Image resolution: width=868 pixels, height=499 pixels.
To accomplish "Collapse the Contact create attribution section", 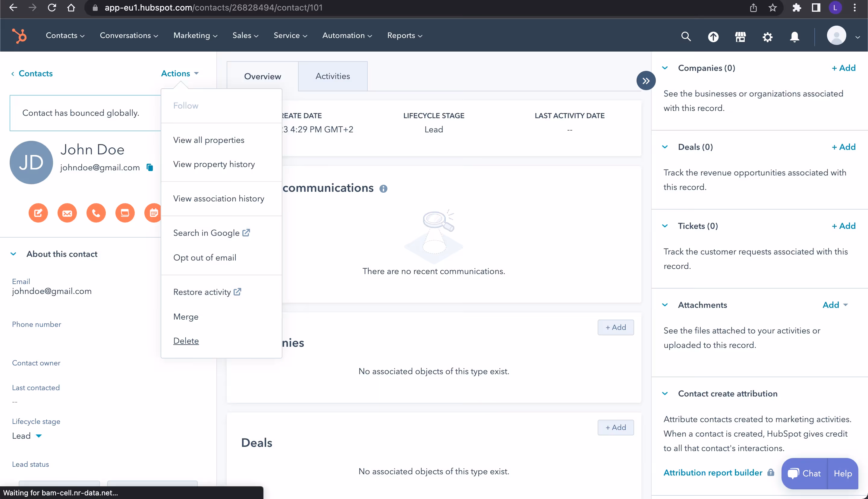I will coord(665,393).
